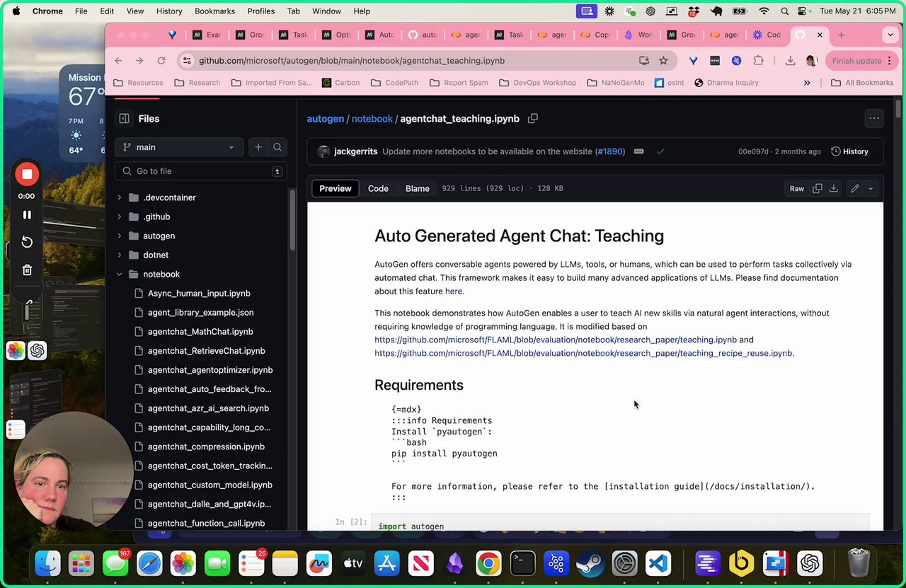
Task: Expand the autogen folder
Action: click(x=119, y=236)
